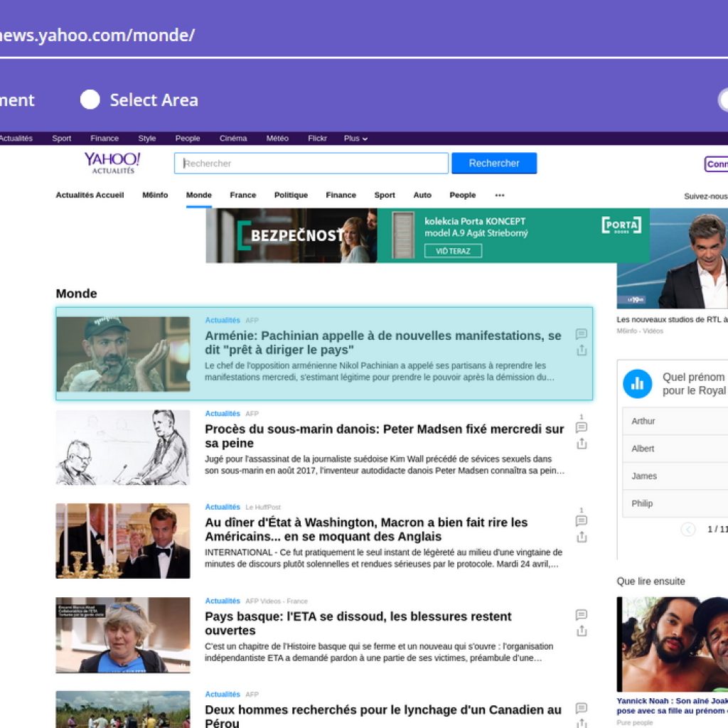Click into the Rechercher search field
The image size is (728, 728).
(311, 164)
